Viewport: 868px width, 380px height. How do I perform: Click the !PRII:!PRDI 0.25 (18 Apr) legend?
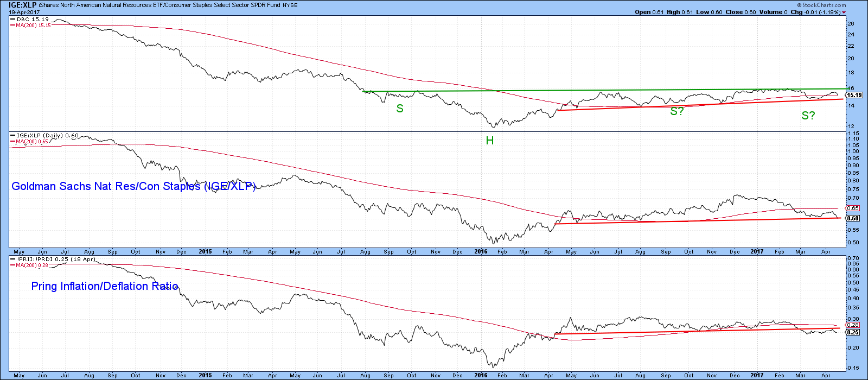(54, 259)
